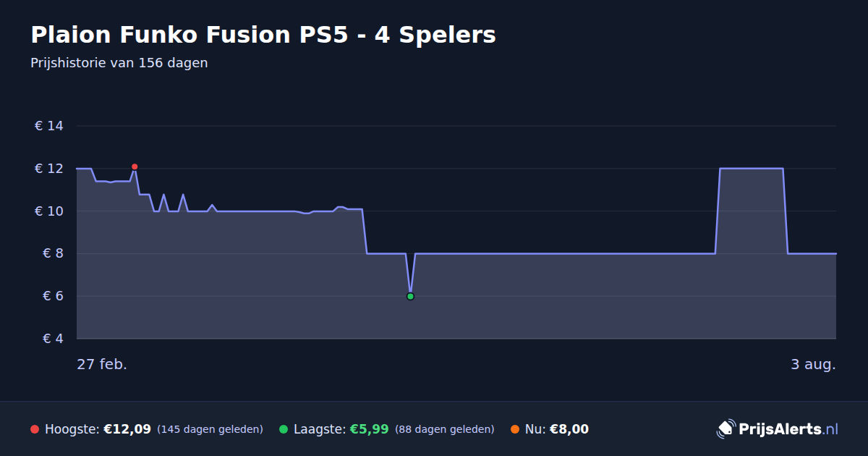Click the € 12 axis label
The height and width of the screenshot is (456, 868).
[x=49, y=169]
